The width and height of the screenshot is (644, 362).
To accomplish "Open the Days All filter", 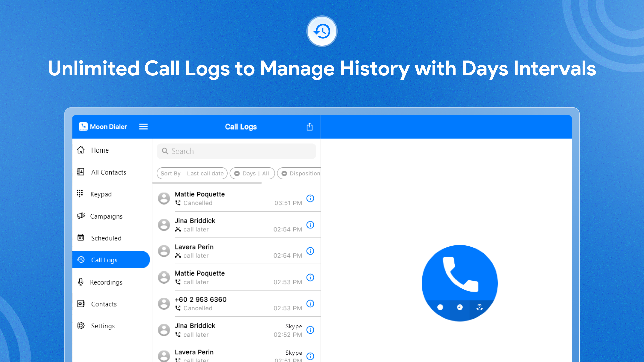I will click(252, 173).
